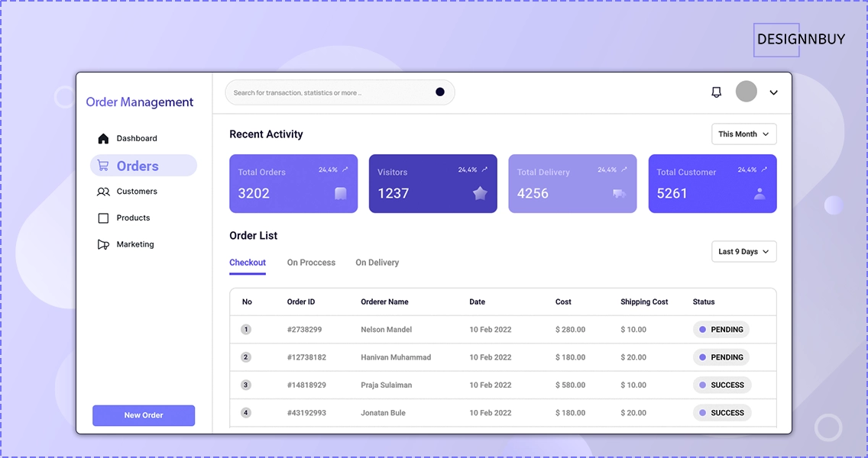Screen dimensions: 868x458
Task: Open the Visitors 1237 card
Action: click(x=433, y=184)
